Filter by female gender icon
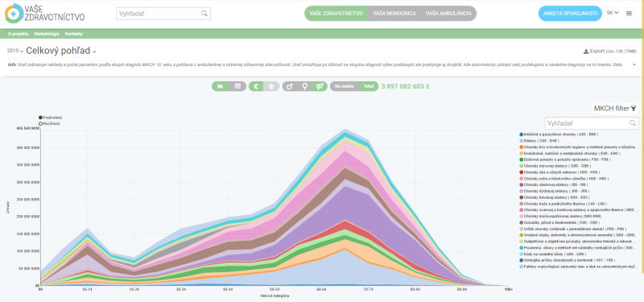644x302 pixels. click(x=305, y=86)
